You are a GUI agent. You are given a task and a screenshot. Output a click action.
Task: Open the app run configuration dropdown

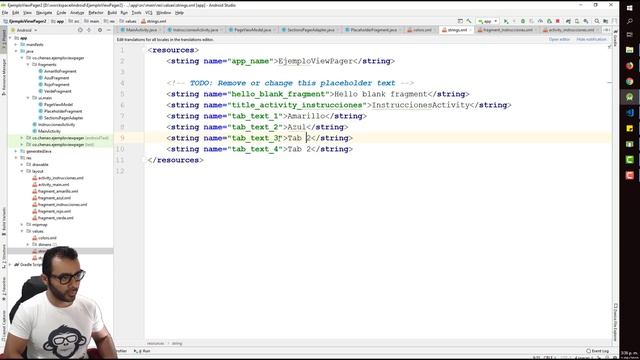click(x=488, y=21)
